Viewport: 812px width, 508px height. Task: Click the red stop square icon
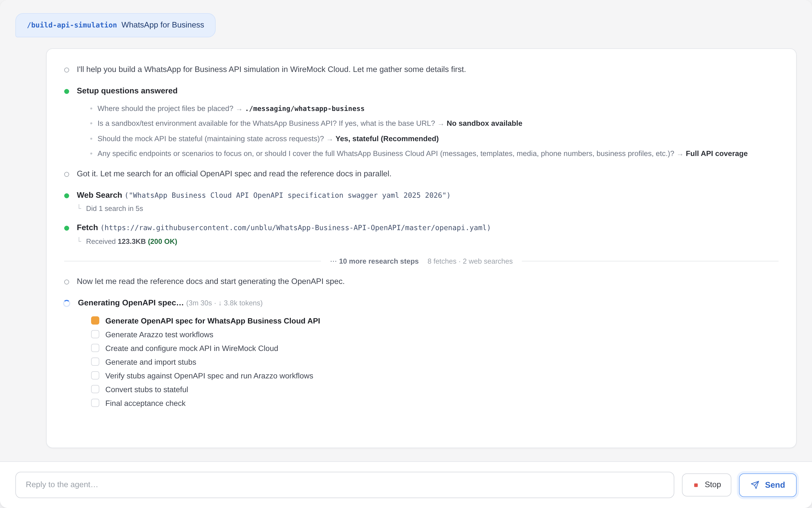[696, 485]
